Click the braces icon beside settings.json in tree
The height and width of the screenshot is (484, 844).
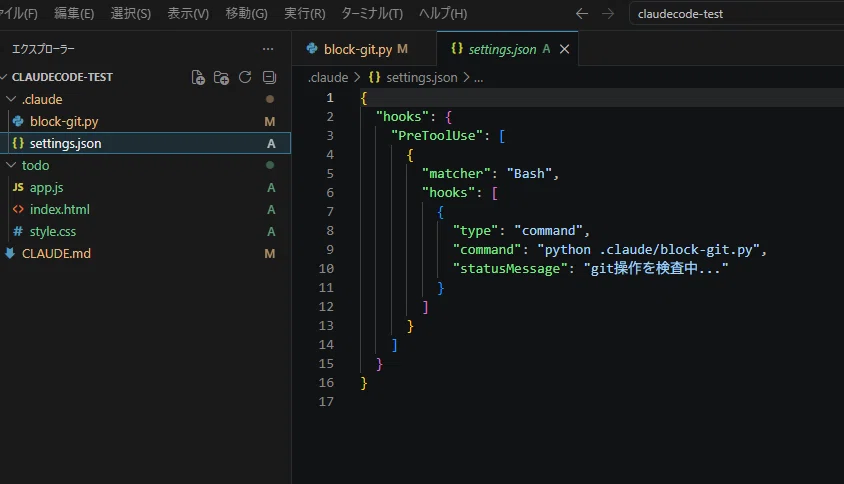click(x=18, y=143)
